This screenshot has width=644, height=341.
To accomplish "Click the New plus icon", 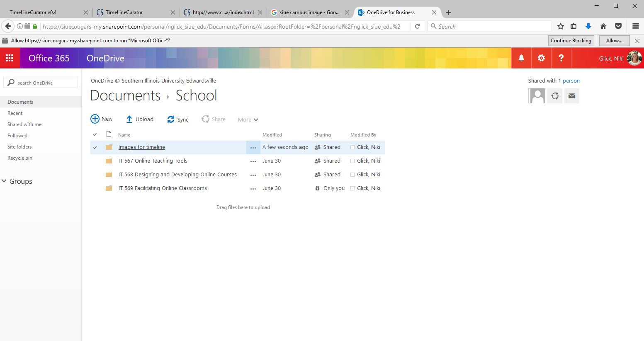I will (x=95, y=119).
